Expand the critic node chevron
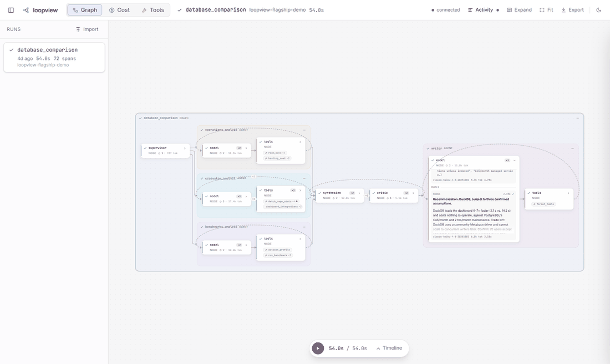The height and width of the screenshot is (364, 610). tap(413, 193)
